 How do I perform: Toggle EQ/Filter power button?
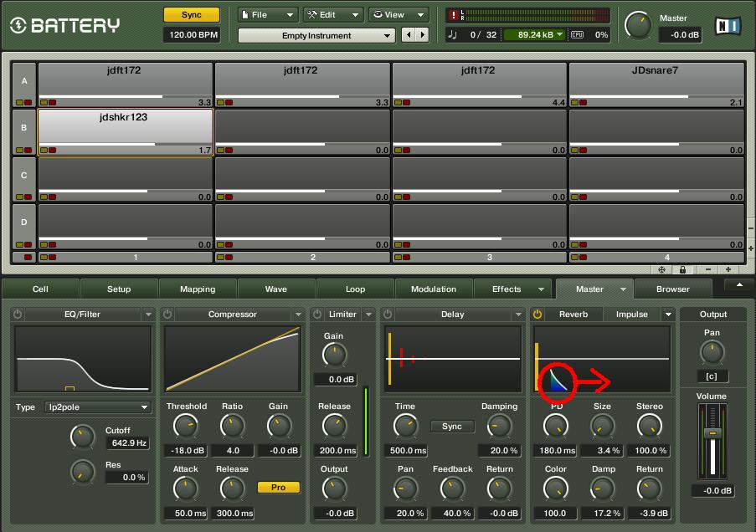click(x=18, y=315)
